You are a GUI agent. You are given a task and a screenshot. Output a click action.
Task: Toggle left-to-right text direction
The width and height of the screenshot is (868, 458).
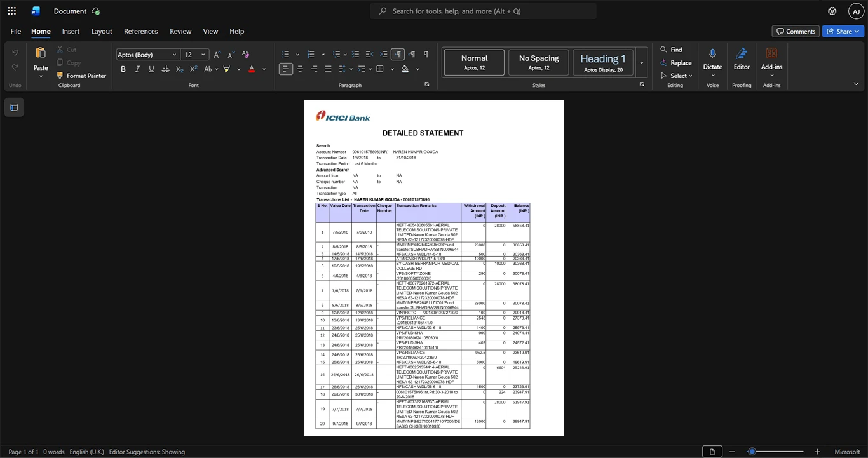point(398,54)
